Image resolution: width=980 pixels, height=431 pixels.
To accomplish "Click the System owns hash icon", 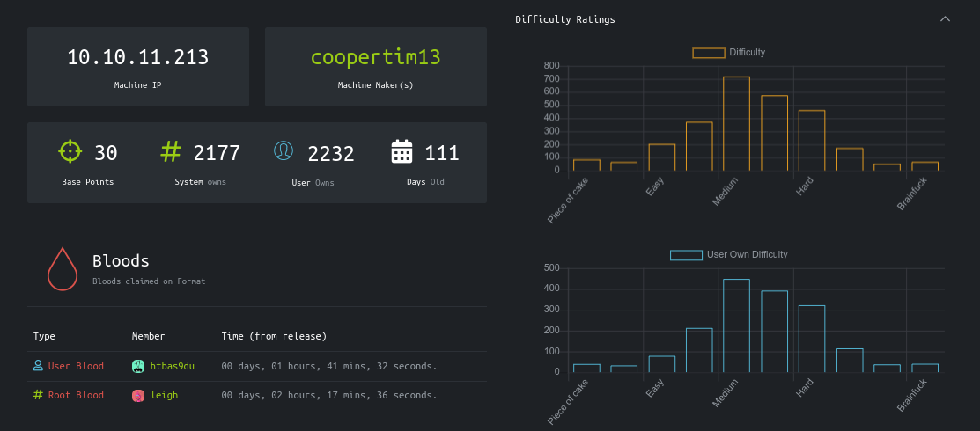I will [x=171, y=151].
